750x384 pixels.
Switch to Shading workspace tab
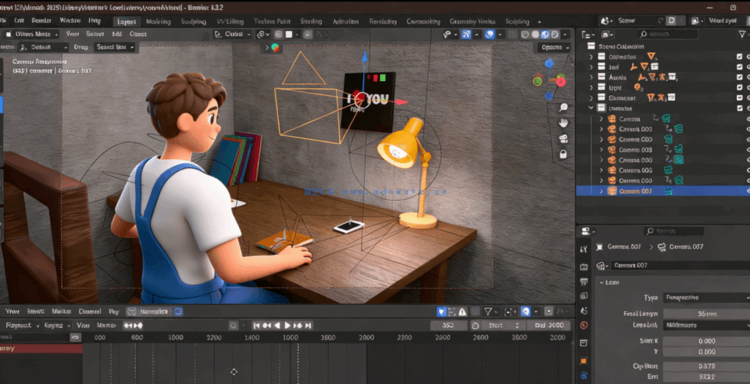(x=310, y=22)
